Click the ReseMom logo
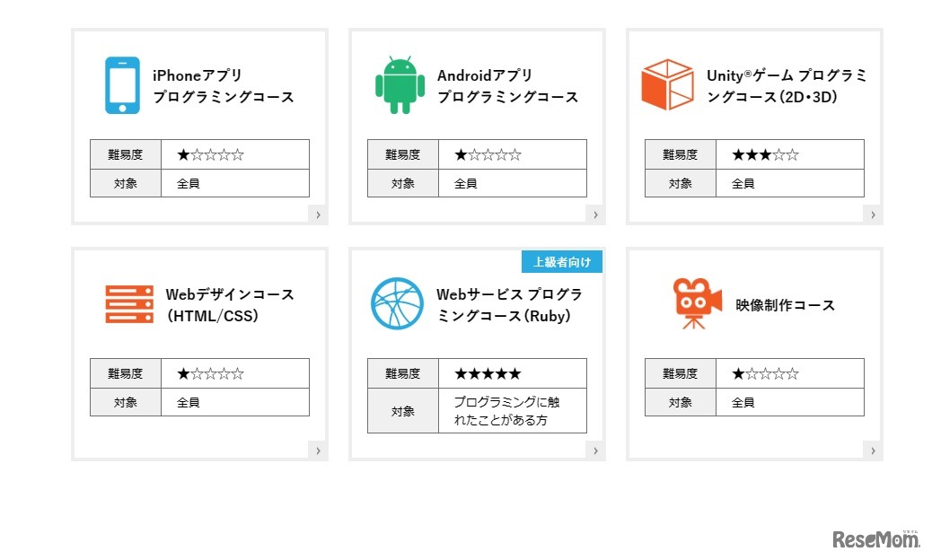The height and width of the screenshot is (560, 932). click(x=875, y=538)
